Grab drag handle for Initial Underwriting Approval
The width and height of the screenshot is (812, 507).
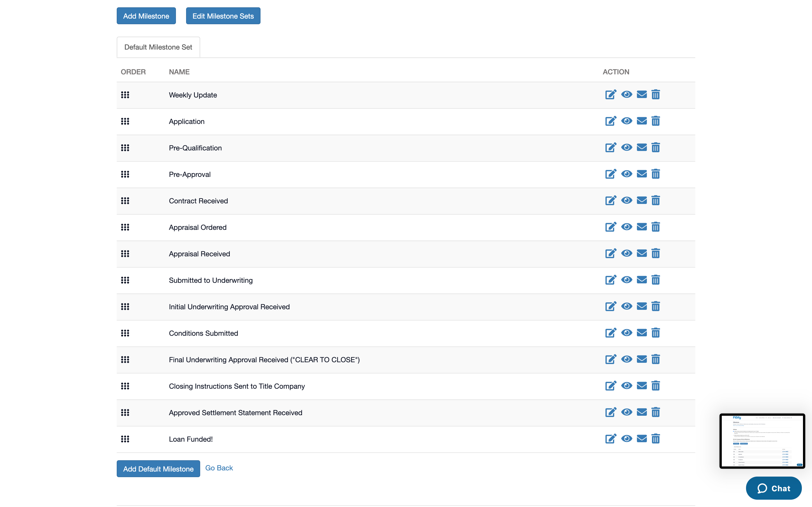pos(125,306)
